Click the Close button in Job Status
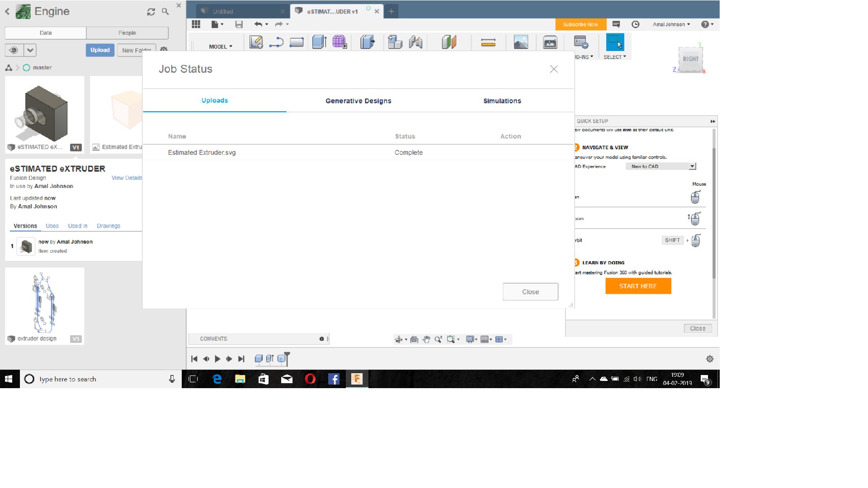 (530, 292)
